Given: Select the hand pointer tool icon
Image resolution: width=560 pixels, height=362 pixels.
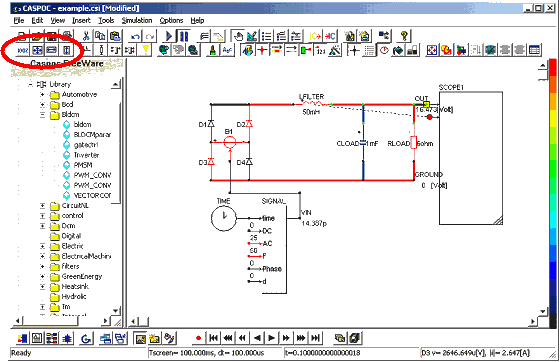Looking at the screenshot, I should (x=237, y=36).
